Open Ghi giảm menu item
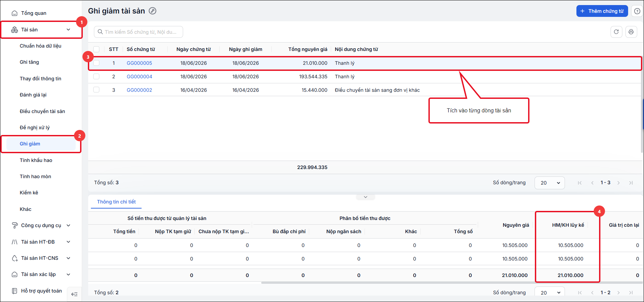Screen dimensions: 644x302 [41, 144]
